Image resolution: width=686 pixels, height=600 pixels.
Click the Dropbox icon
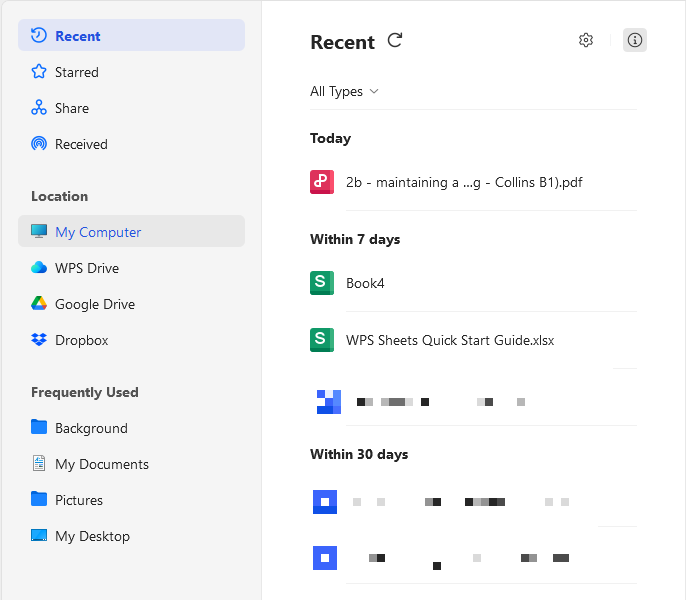click(x=39, y=340)
